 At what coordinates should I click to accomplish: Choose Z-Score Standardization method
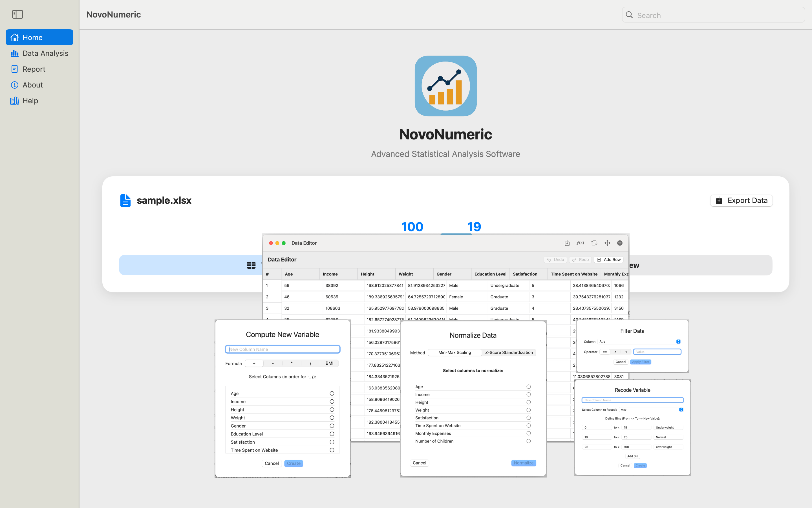(509, 352)
